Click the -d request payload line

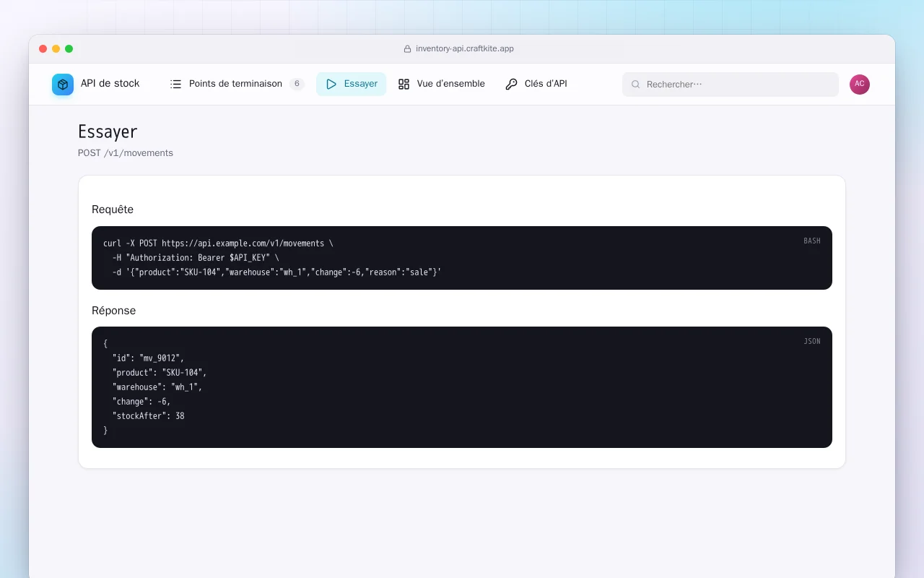tap(276, 272)
